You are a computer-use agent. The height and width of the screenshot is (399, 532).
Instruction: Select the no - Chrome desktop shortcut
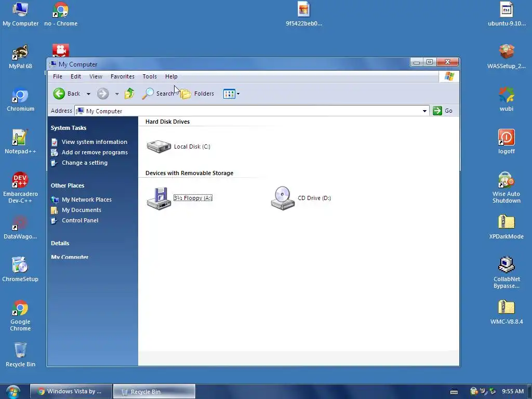click(61, 14)
